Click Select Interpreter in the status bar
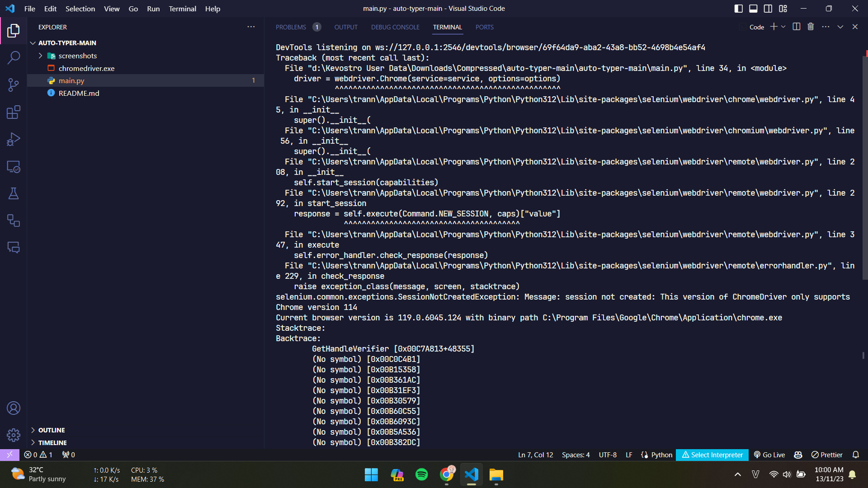 pyautogui.click(x=712, y=455)
